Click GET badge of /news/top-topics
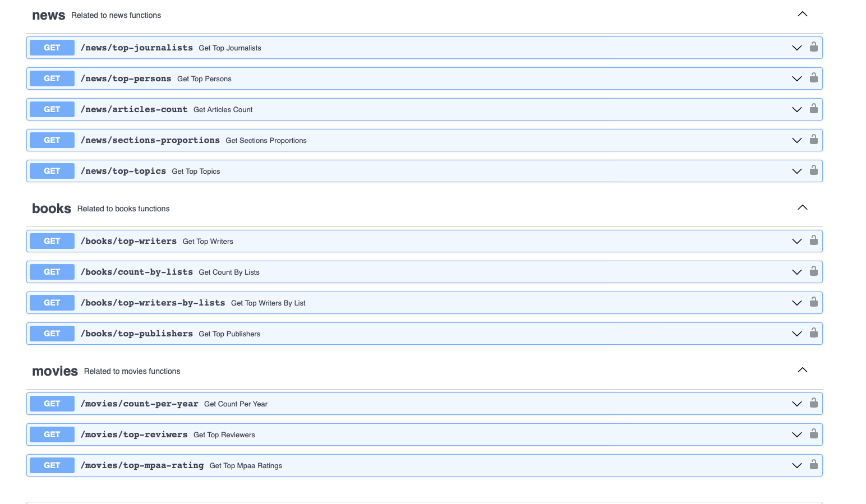Image resolution: width=866 pixels, height=504 pixels. pos(52,171)
